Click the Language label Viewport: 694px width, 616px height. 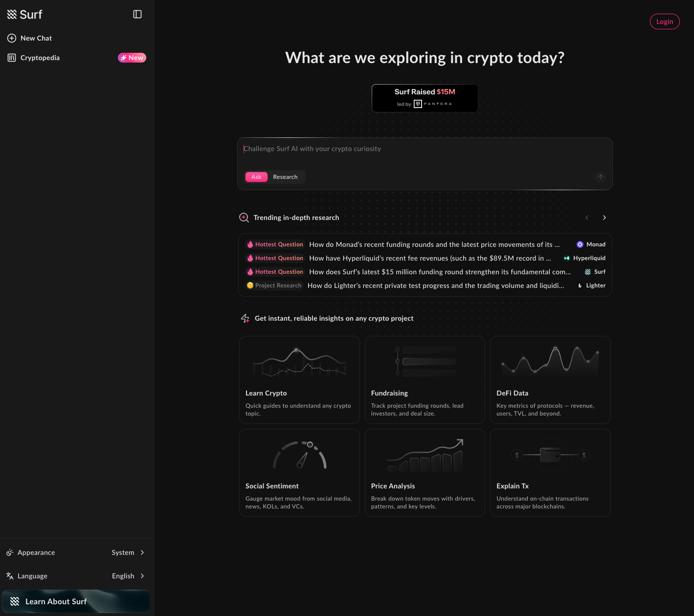tap(32, 576)
